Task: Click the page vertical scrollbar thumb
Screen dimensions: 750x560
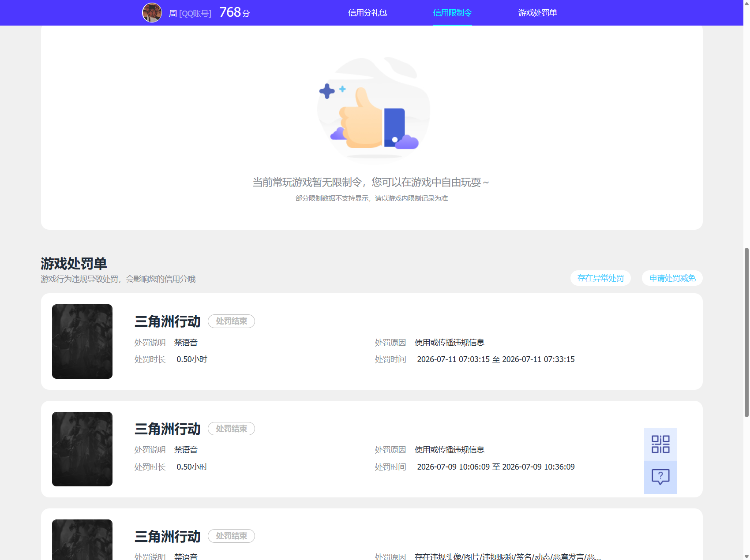Action: coord(746,332)
